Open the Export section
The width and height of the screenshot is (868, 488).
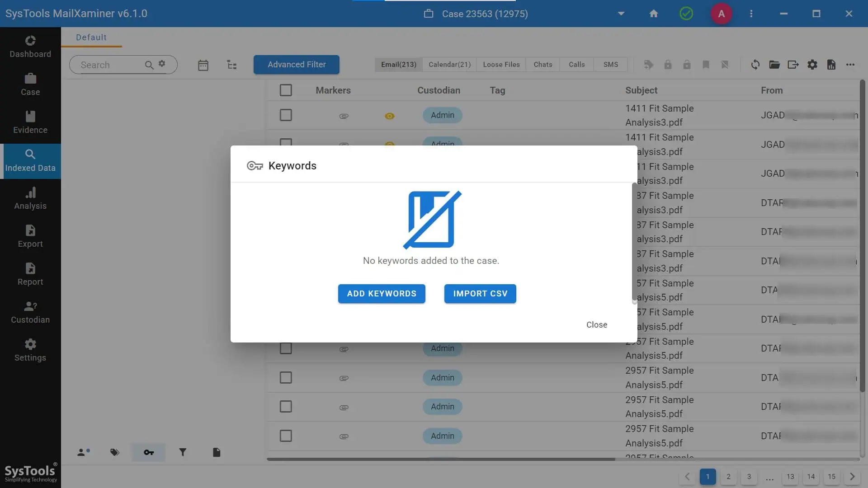coord(30,237)
